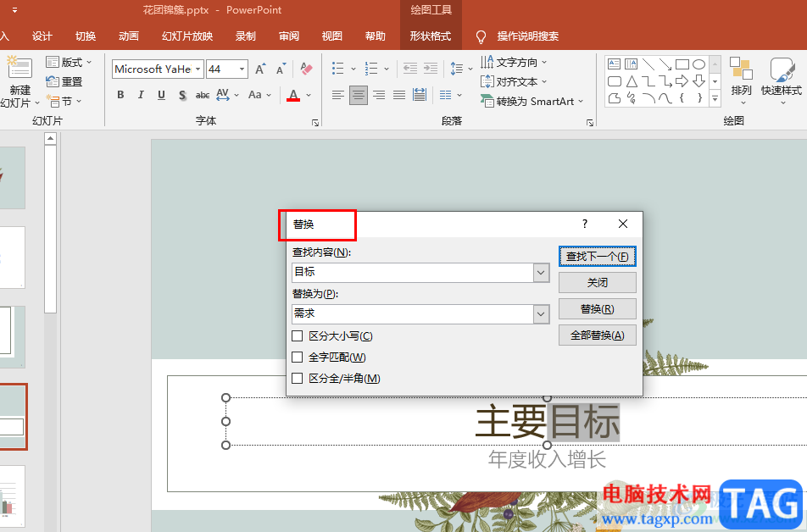Apply strikethrough to text
The width and height of the screenshot is (807, 532).
click(203, 95)
